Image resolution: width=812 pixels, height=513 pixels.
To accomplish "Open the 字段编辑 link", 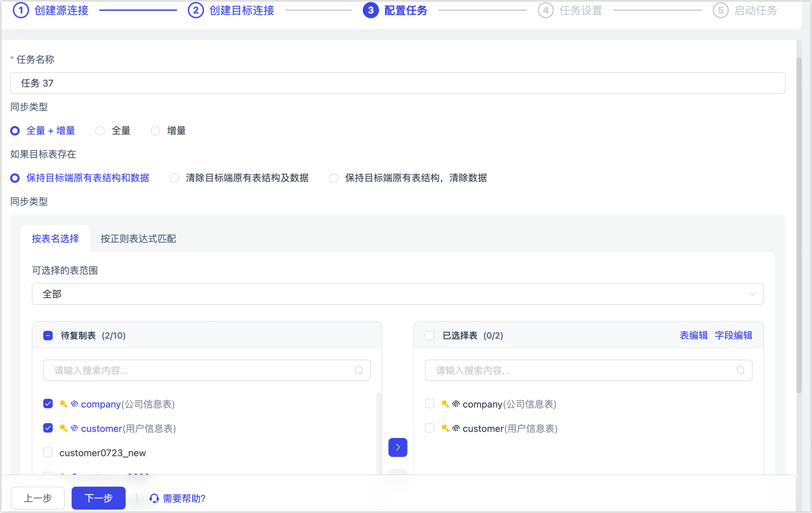I will point(734,336).
